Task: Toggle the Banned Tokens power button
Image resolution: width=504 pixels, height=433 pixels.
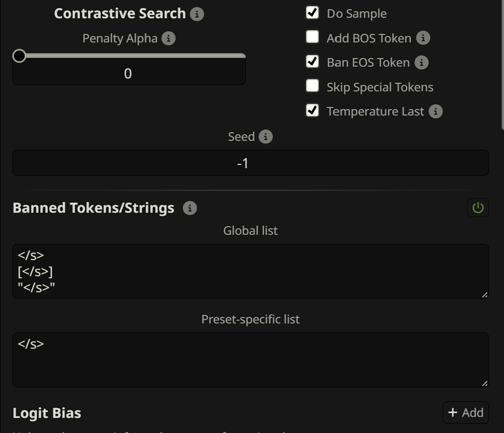Action: click(478, 208)
